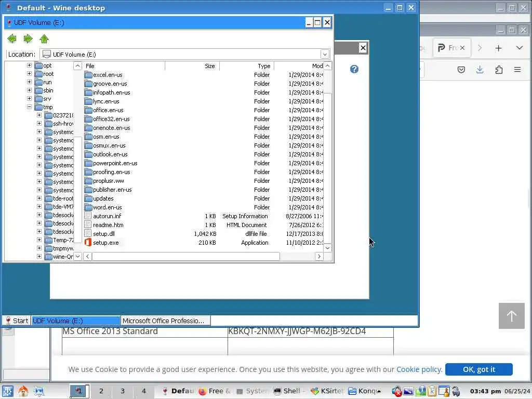This screenshot has width=532, height=399.
Task: Sort the list by the File column
Action: click(x=124, y=66)
